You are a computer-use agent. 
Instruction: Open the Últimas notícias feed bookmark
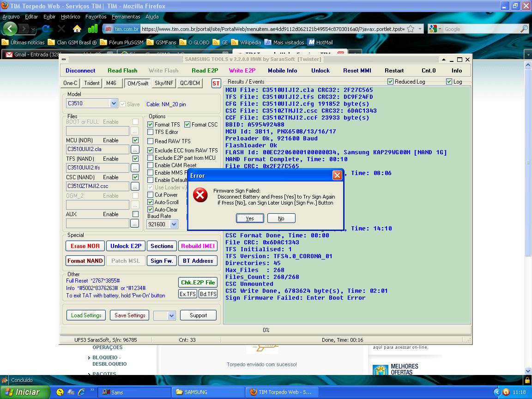(x=24, y=42)
